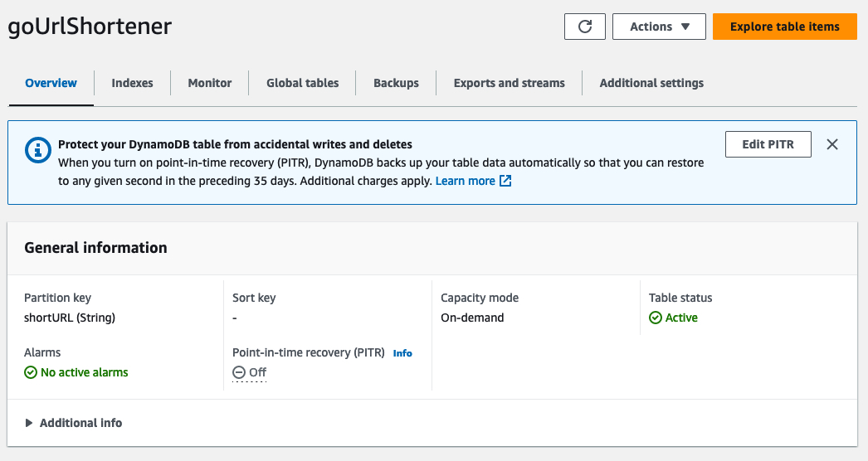Click the Alarms label
This screenshot has width=868, height=461.
click(x=42, y=352)
